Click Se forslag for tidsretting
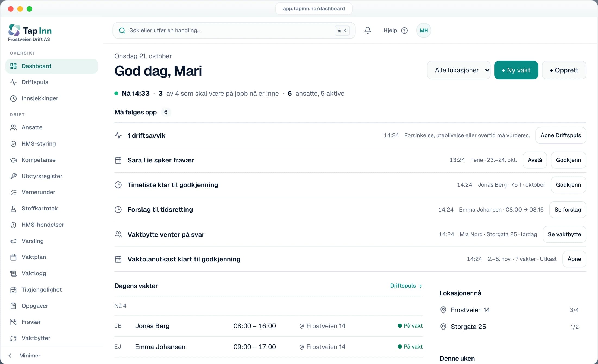This screenshot has width=598, height=364. pos(568,210)
